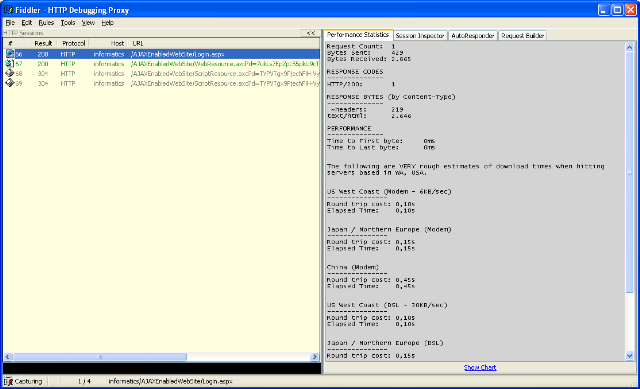The height and width of the screenshot is (389, 640).
Task: Sort sessions by the Protocol column header
Action: [73, 43]
